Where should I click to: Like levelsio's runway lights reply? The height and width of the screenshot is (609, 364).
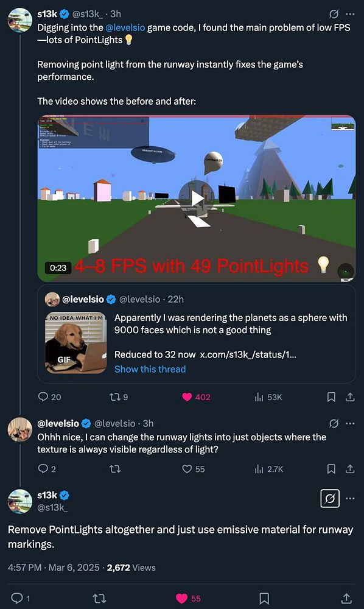(186, 469)
